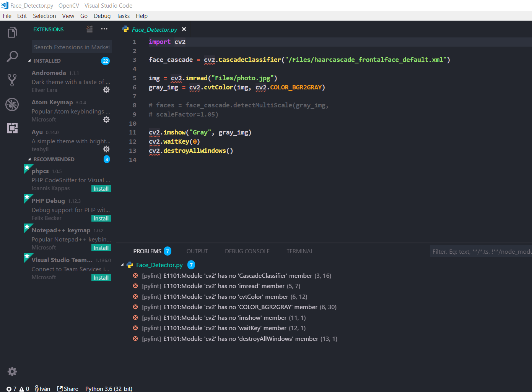Image resolution: width=532 pixels, height=392 pixels.
Task: Open the Help menu
Action: tap(142, 16)
